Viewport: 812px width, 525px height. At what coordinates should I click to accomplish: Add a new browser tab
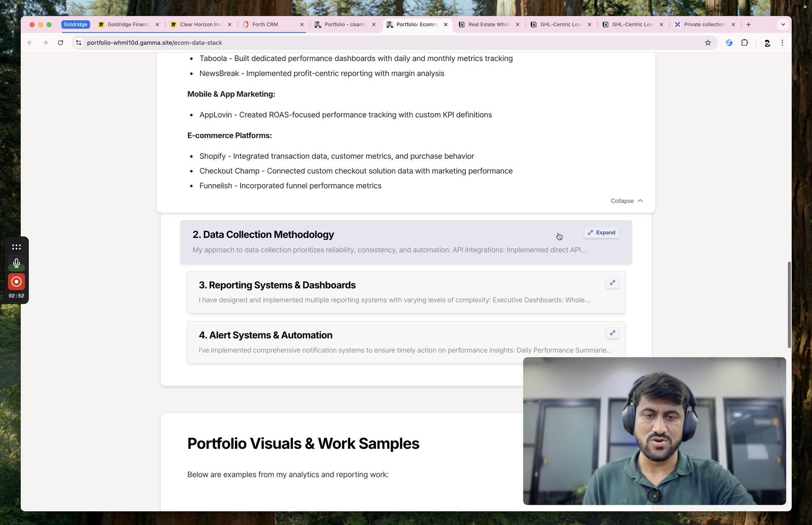(x=748, y=24)
